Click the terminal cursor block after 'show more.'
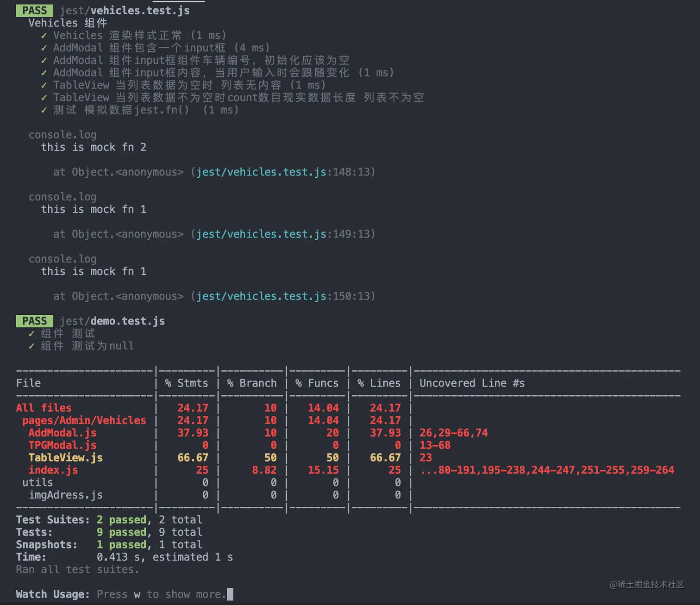The height and width of the screenshot is (605, 700). click(x=230, y=594)
